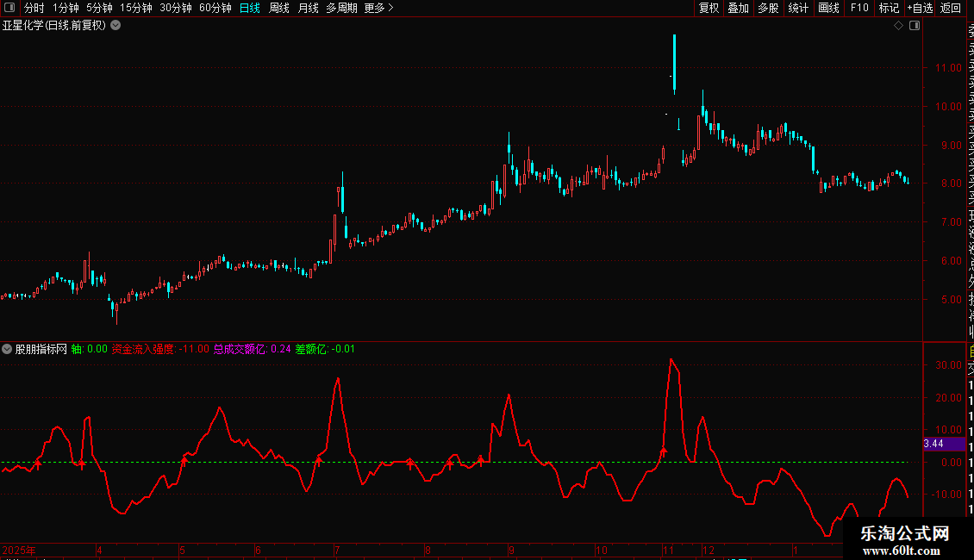Image resolution: width=974 pixels, height=560 pixels.
Task: Select the 60分钟 period tab
Action: pyautogui.click(x=215, y=8)
